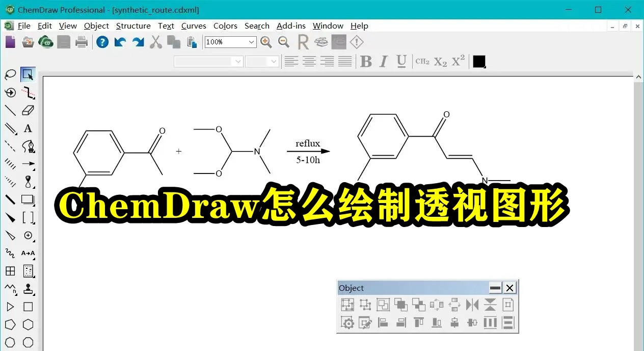Select the Acyclic chain tool
The height and width of the screenshot is (351, 644).
pos(10,289)
